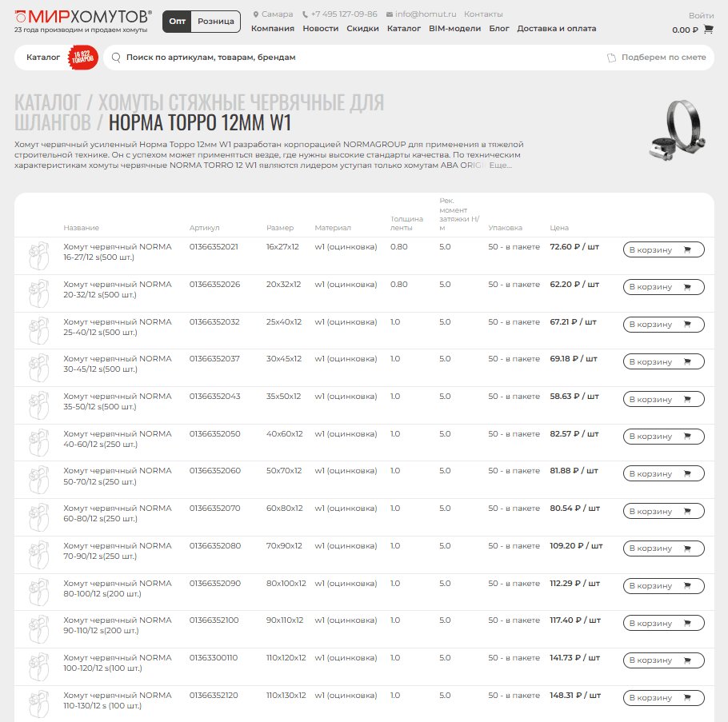Viewport: 728px width, 722px height.
Task: Open Компания menu item
Action: [x=273, y=28]
